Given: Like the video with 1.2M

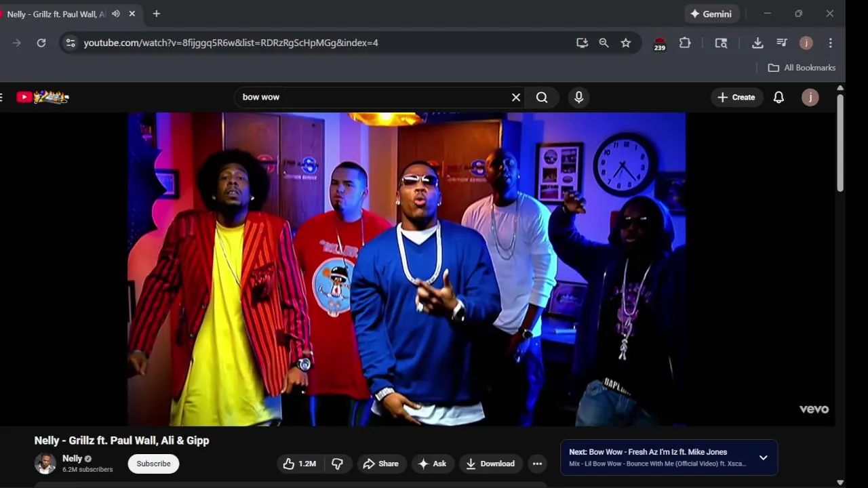Looking at the screenshot, I should pos(299,464).
